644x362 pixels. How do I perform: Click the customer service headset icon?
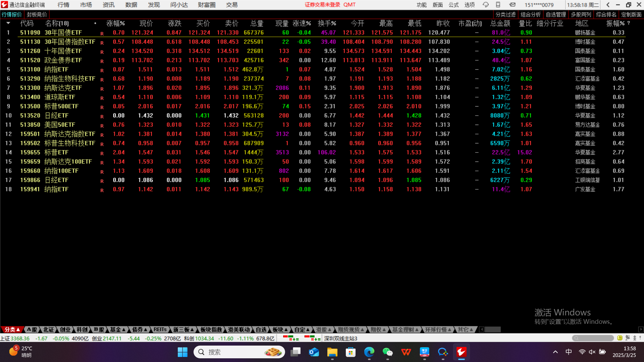pyautogui.click(x=485, y=5)
